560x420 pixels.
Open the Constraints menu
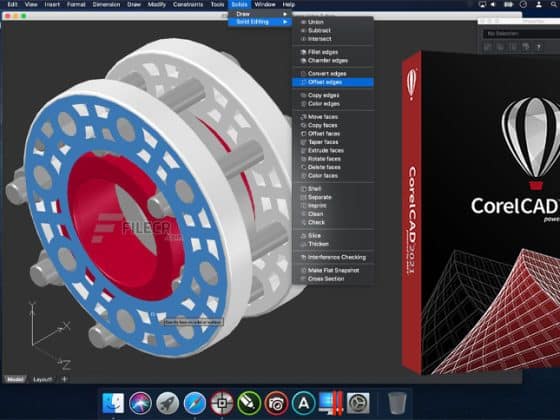(188, 4)
